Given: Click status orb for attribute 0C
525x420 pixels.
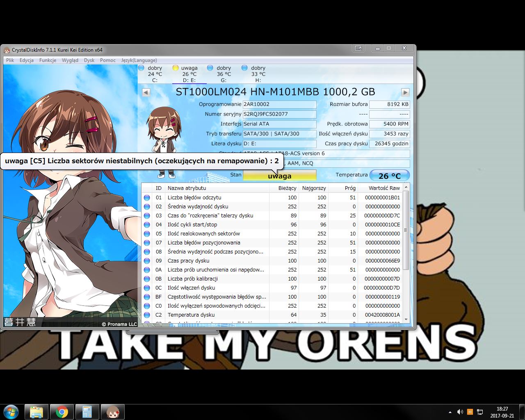Looking at the screenshot, I should coord(147,288).
